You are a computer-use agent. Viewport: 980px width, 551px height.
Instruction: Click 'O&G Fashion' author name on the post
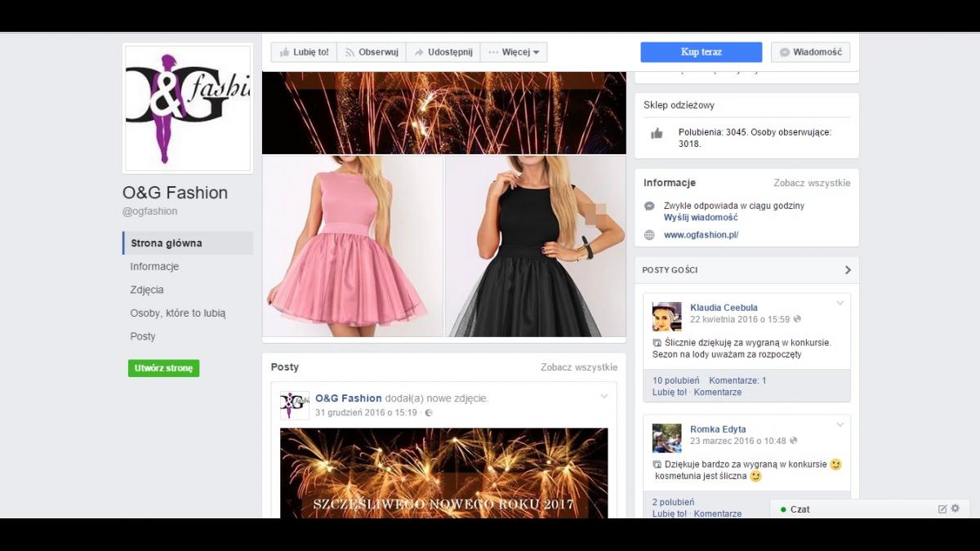click(349, 398)
